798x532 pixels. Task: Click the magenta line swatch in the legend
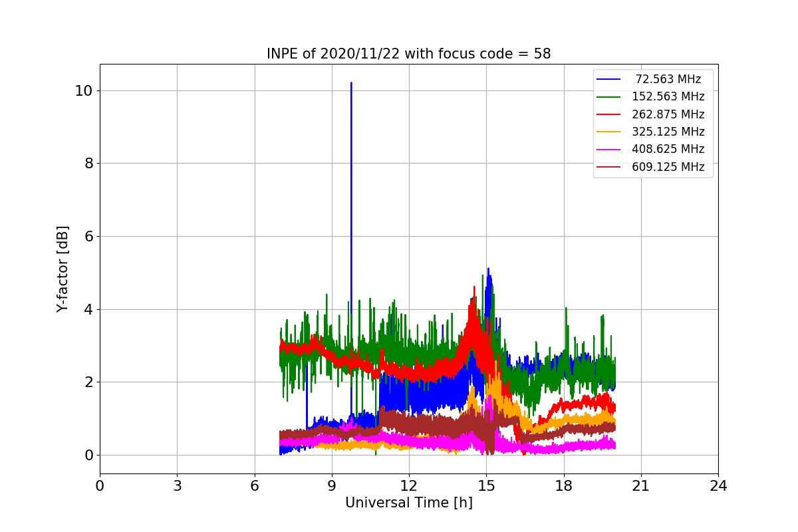click(x=608, y=150)
